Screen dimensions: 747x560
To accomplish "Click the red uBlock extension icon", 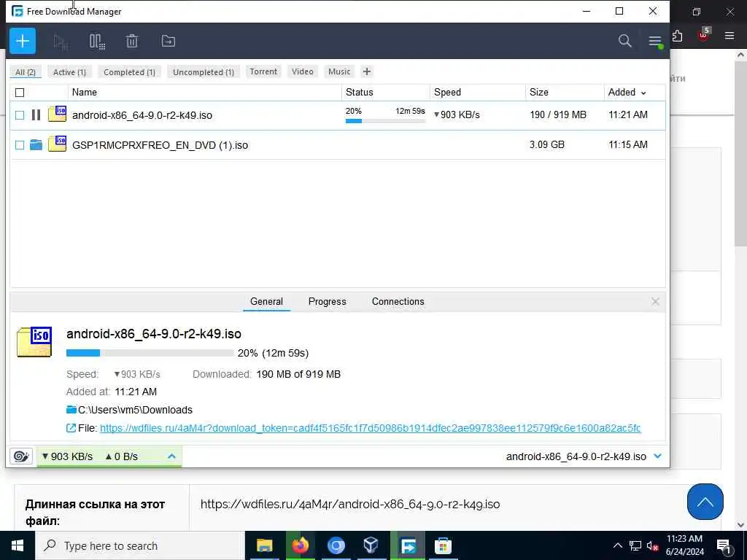I will coord(704,35).
